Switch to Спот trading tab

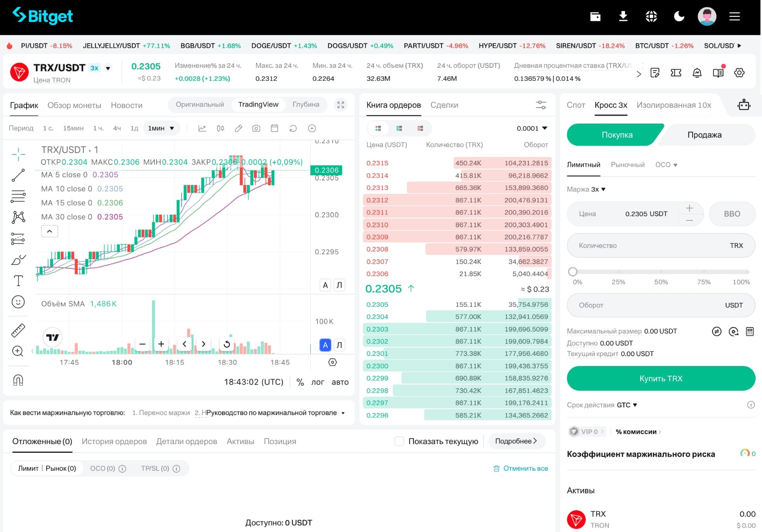(576, 105)
